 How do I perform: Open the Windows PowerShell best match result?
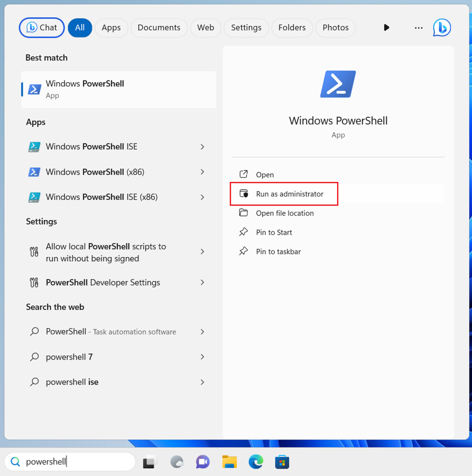pos(119,90)
